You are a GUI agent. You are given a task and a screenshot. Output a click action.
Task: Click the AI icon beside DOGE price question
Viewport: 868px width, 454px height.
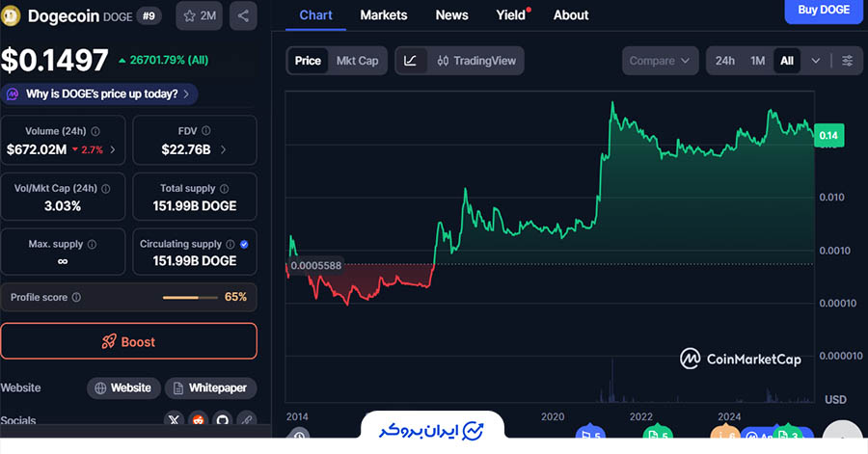(x=13, y=94)
